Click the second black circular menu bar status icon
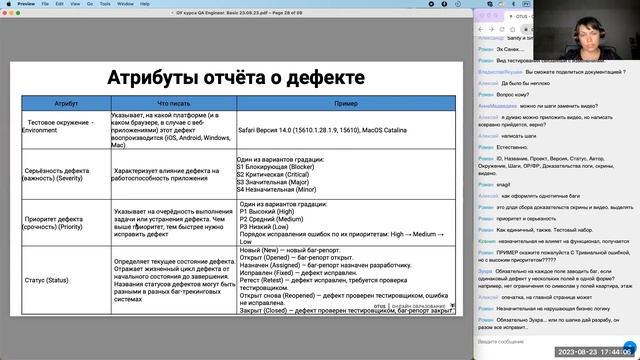 444,4
